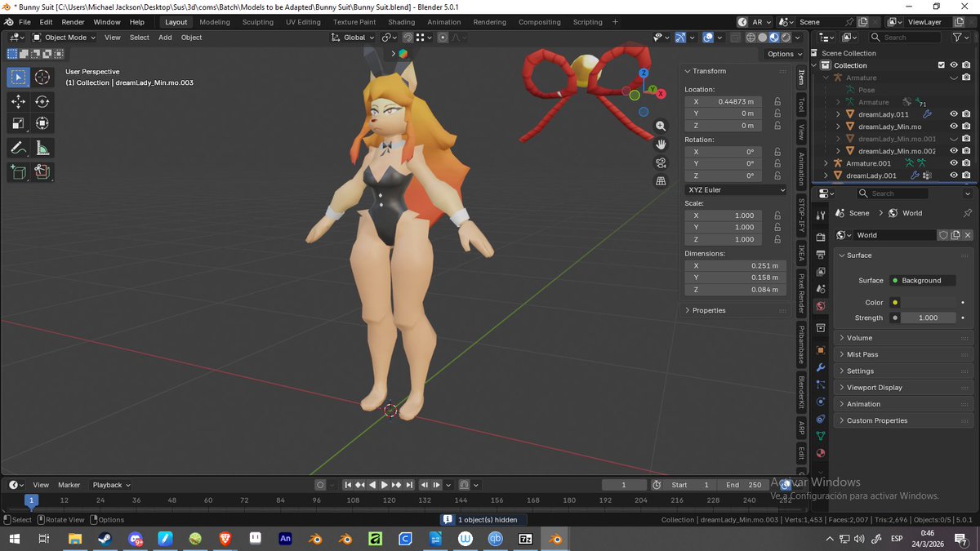This screenshot has width=980, height=551.
Task: Open the Render menu
Action: coord(73,22)
